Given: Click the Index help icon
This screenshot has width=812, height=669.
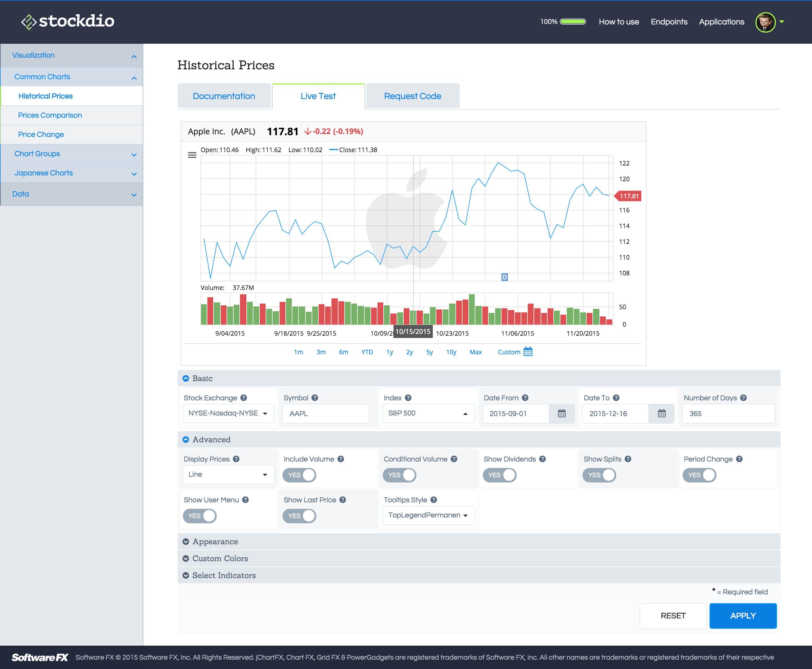Looking at the screenshot, I should coord(408,398).
